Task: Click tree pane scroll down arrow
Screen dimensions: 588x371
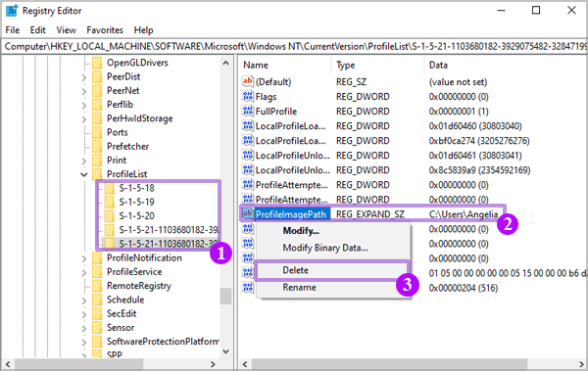Action: (225, 351)
